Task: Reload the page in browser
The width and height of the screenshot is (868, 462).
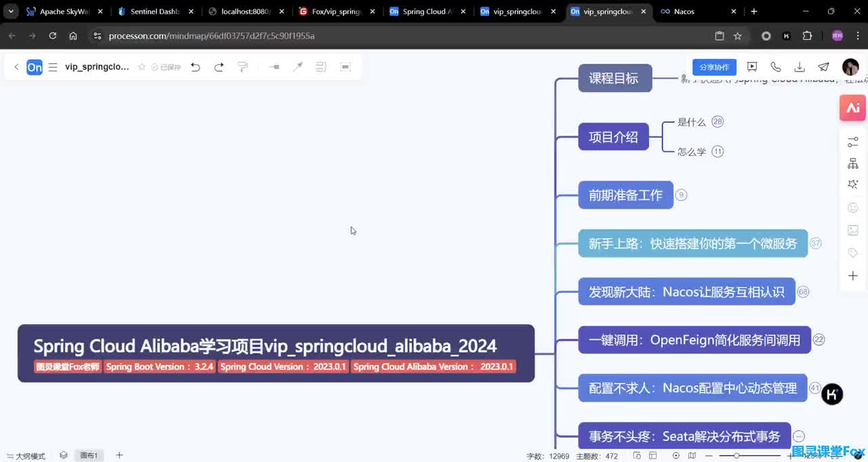Action: click(52, 36)
